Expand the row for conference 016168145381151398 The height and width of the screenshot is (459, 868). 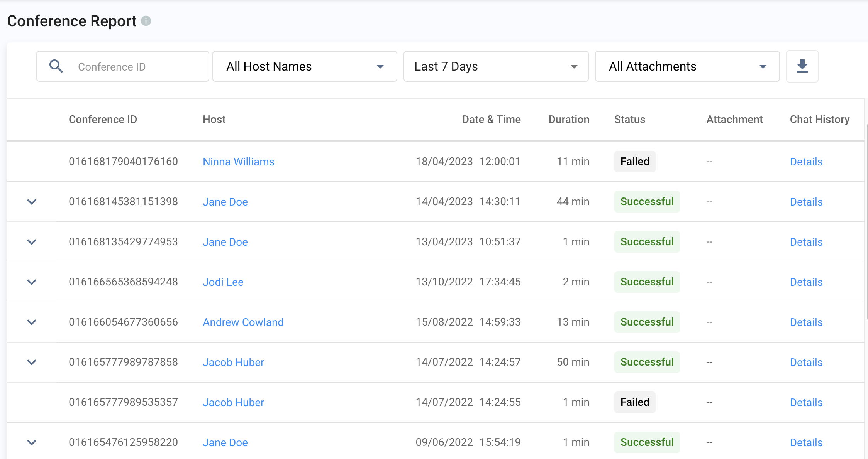32,202
